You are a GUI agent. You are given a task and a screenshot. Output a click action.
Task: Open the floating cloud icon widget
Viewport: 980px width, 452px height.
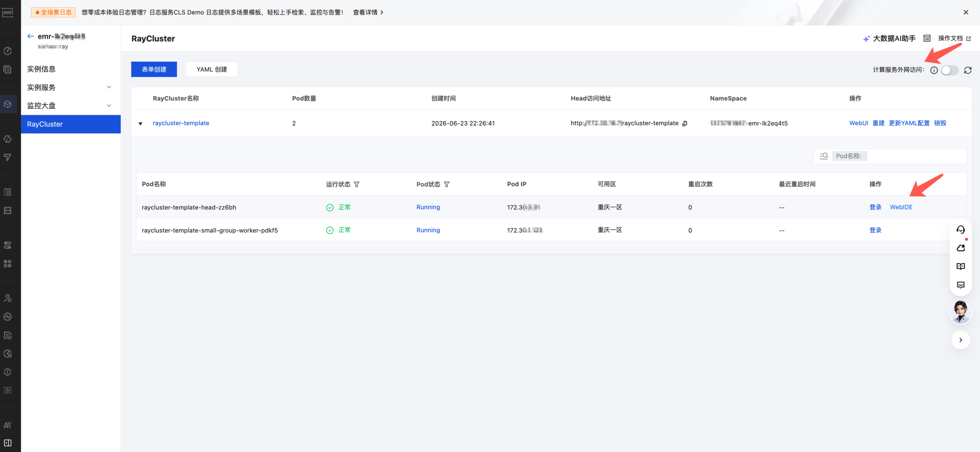961,248
